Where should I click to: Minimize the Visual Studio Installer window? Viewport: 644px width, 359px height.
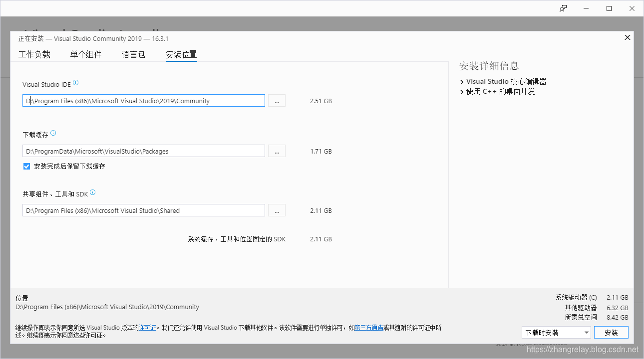click(x=586, y=8)
